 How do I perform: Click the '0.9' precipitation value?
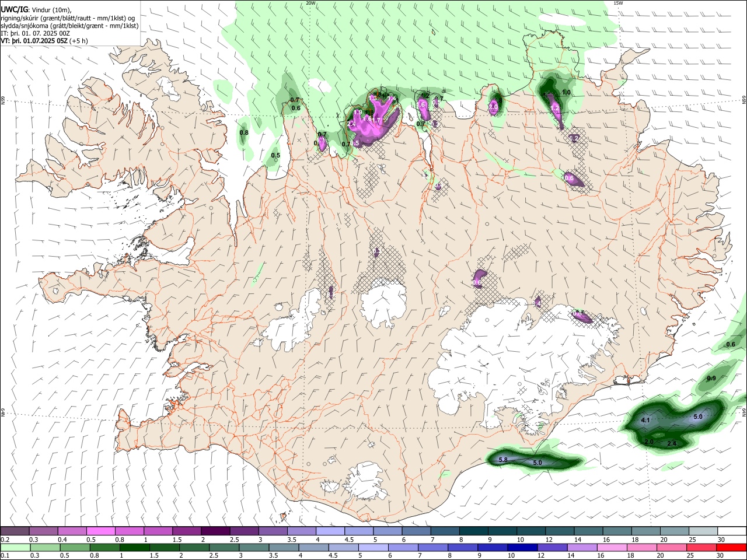711,379
